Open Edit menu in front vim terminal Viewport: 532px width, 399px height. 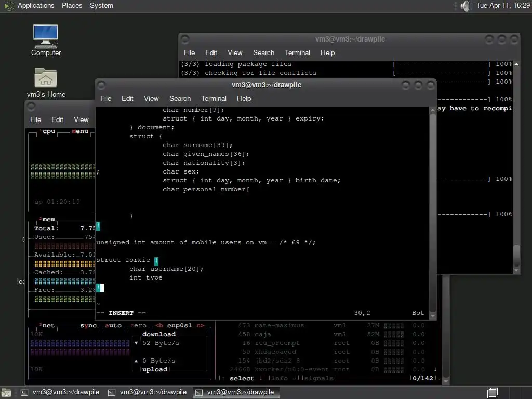tap(127, 98)
